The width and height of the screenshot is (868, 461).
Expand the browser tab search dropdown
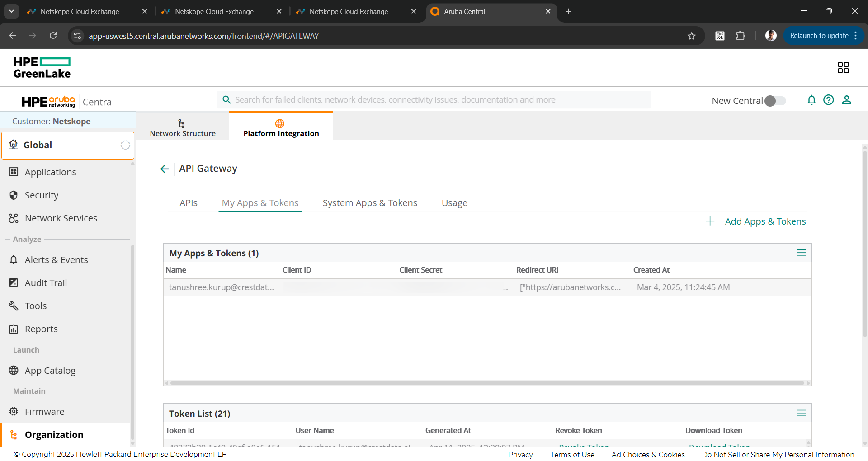pyautogui.click(x=11, y=11)
